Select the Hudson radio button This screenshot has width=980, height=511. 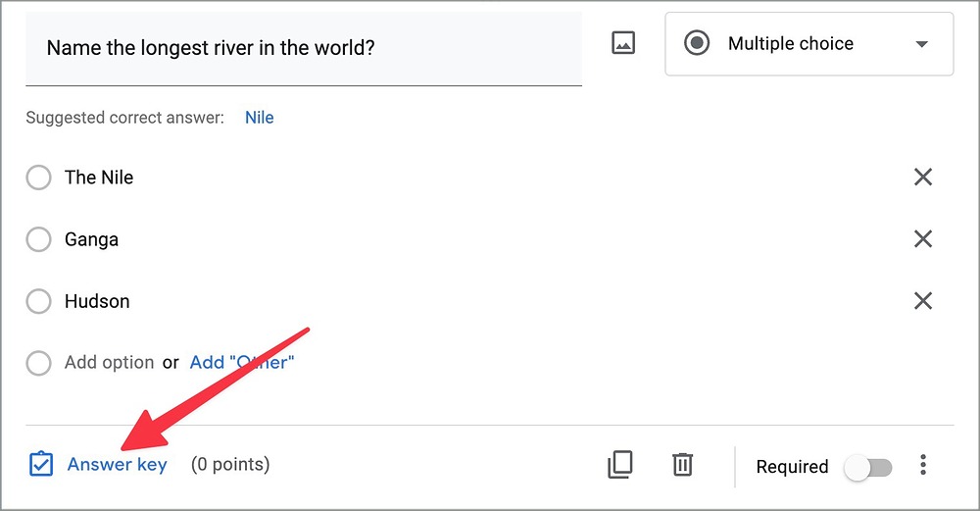click(38, 301)
